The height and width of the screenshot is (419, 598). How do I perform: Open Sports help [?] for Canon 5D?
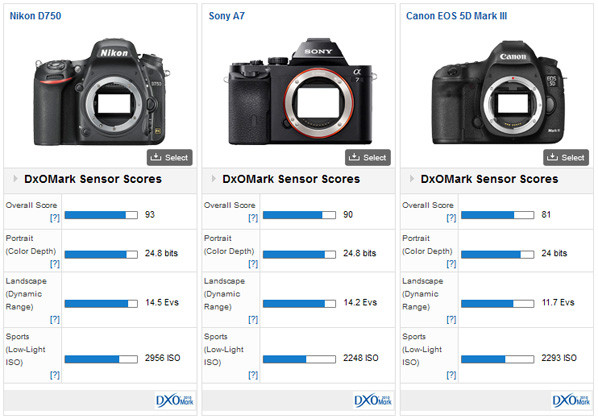point(451,375)
